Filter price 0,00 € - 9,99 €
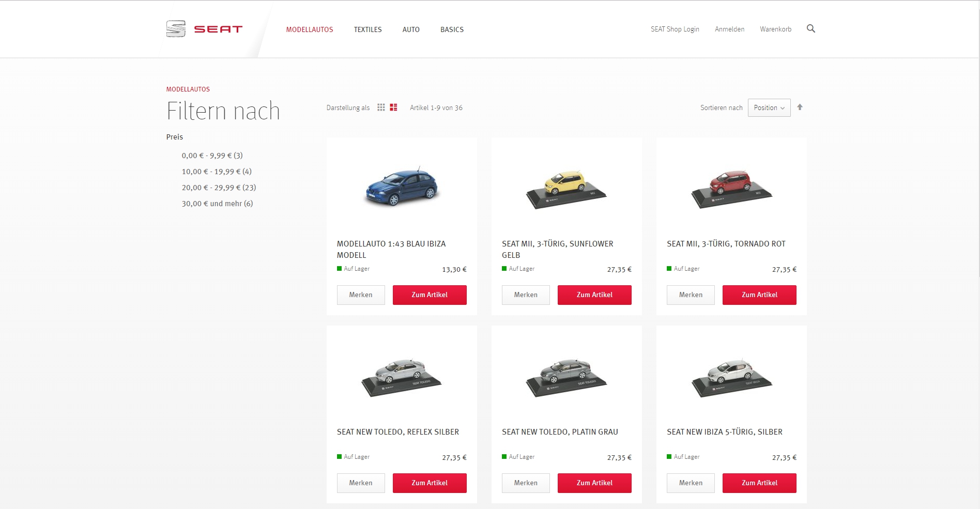Screen dimensions: 980x509 212,156
